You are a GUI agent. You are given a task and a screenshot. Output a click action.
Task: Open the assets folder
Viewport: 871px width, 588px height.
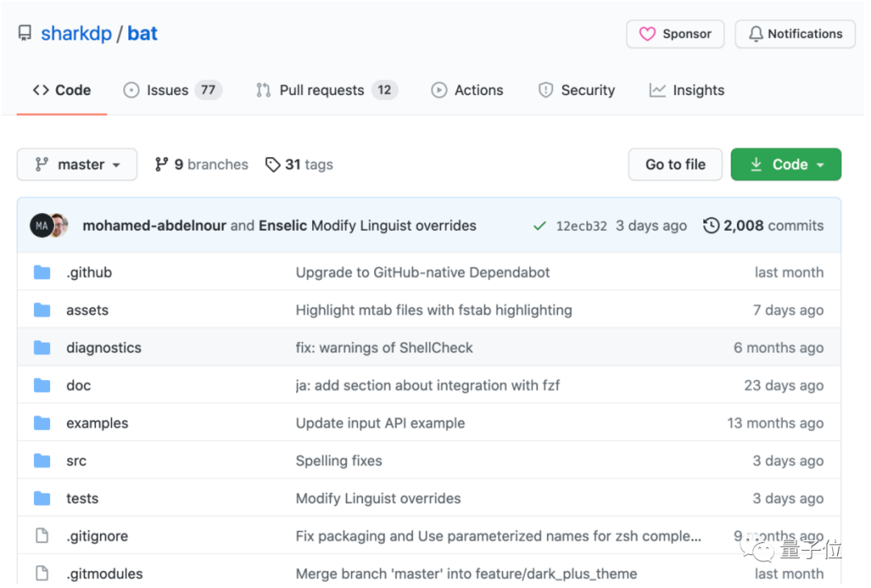tap(87, 310)
